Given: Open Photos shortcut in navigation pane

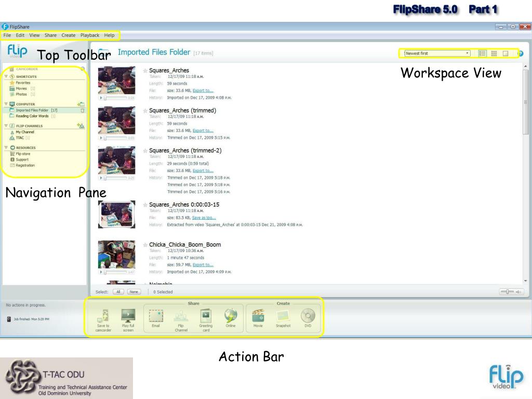Looking at the screenshot, I should click(21, 95).
